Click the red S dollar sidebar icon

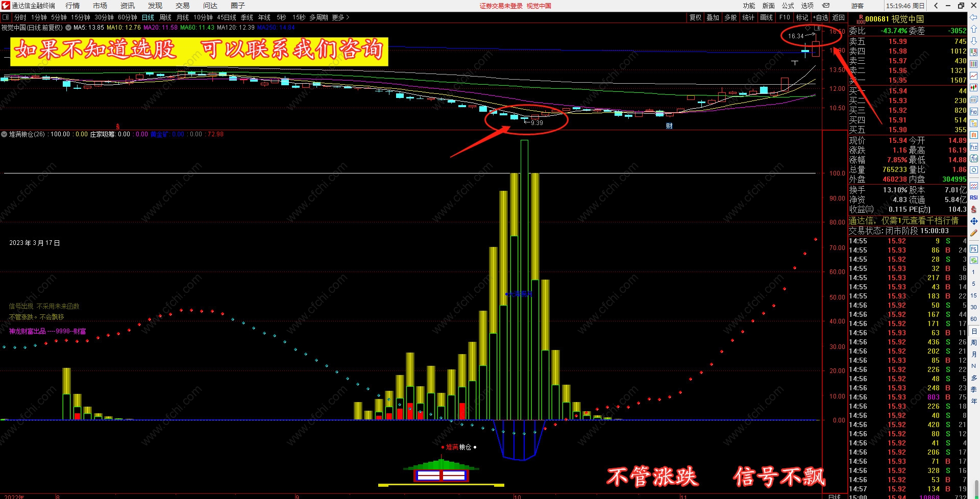click(x=973, y=209)
